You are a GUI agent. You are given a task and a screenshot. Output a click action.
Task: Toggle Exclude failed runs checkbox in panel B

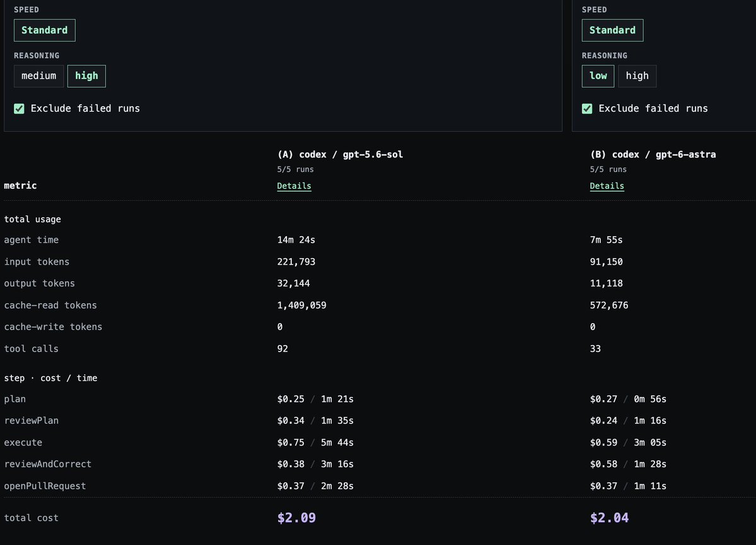[587, 109]
